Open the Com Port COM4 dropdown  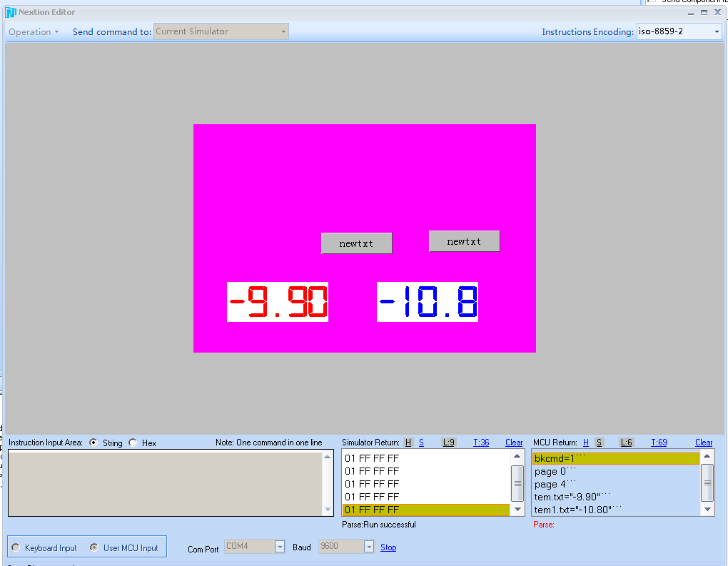(280, 547)
